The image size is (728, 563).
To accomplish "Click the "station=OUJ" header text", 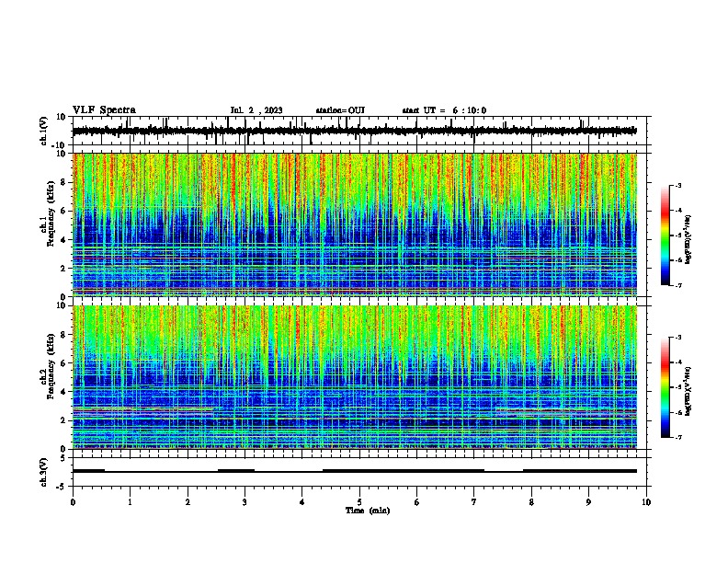I will coord(340,110).
